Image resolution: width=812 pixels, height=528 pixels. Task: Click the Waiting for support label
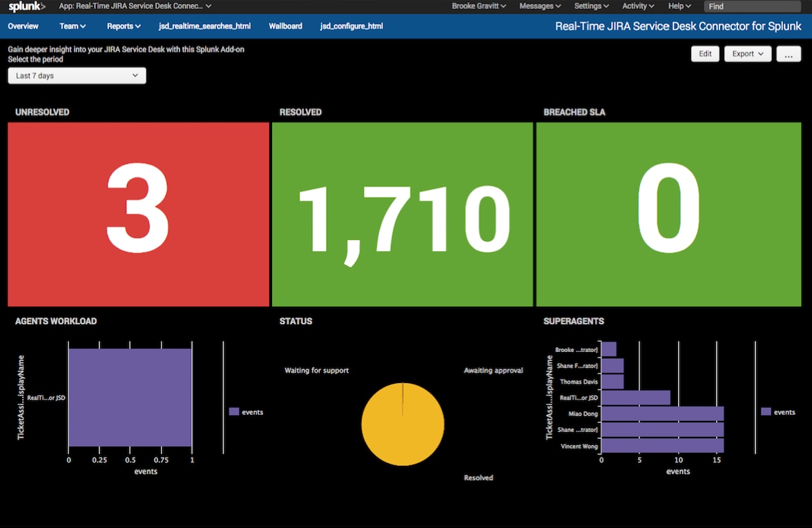click(316, 370)
